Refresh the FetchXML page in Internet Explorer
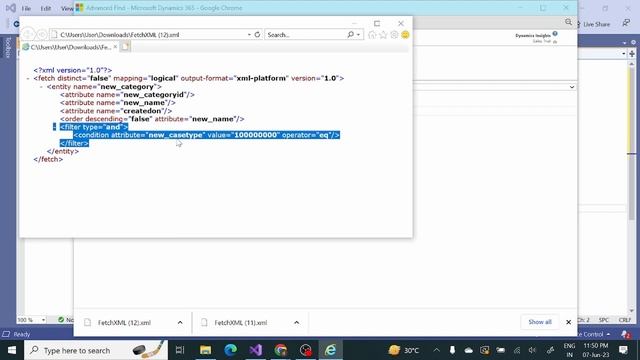 click(257, 35)
